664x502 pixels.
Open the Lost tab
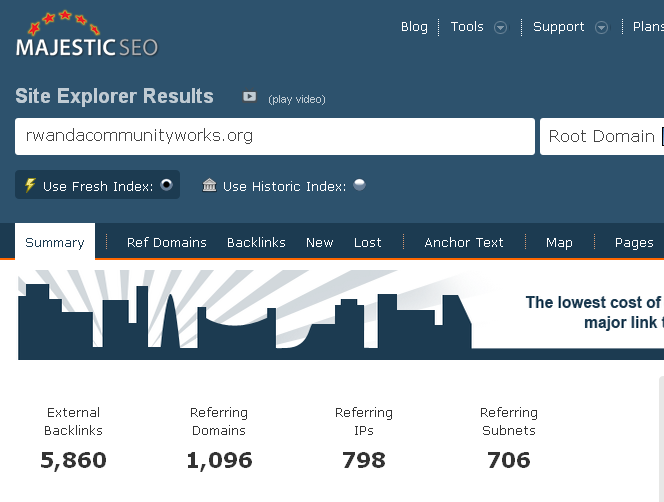[368, 242]
